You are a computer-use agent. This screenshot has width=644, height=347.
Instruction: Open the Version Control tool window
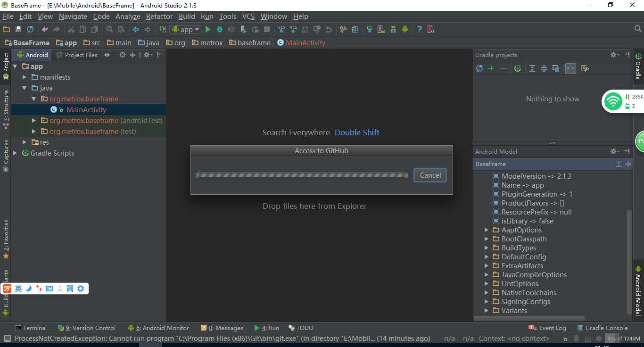[87, 328]
